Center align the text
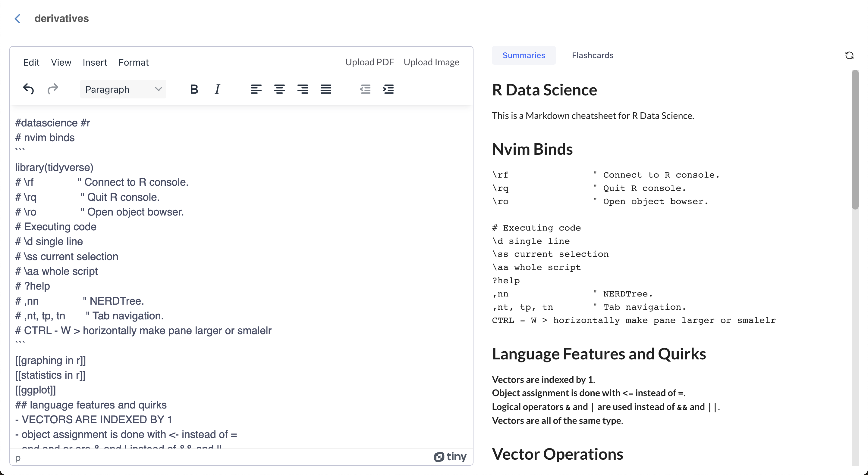868x475 pixels. [279, 89]
